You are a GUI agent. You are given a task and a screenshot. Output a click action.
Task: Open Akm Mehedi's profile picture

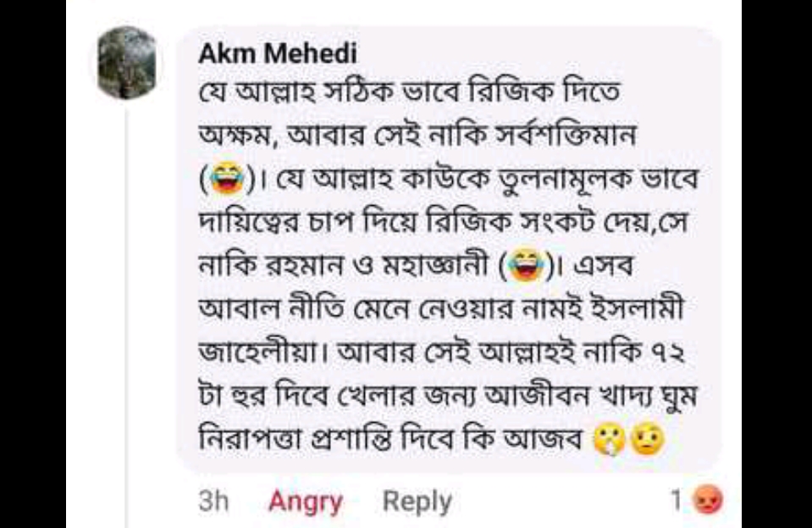tap(127, 63)
